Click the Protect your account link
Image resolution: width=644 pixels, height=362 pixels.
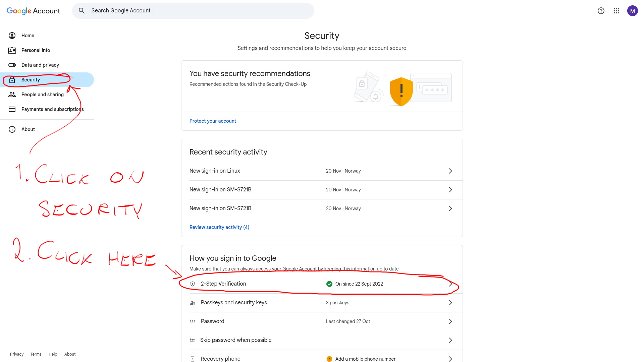tap(213, 121)
